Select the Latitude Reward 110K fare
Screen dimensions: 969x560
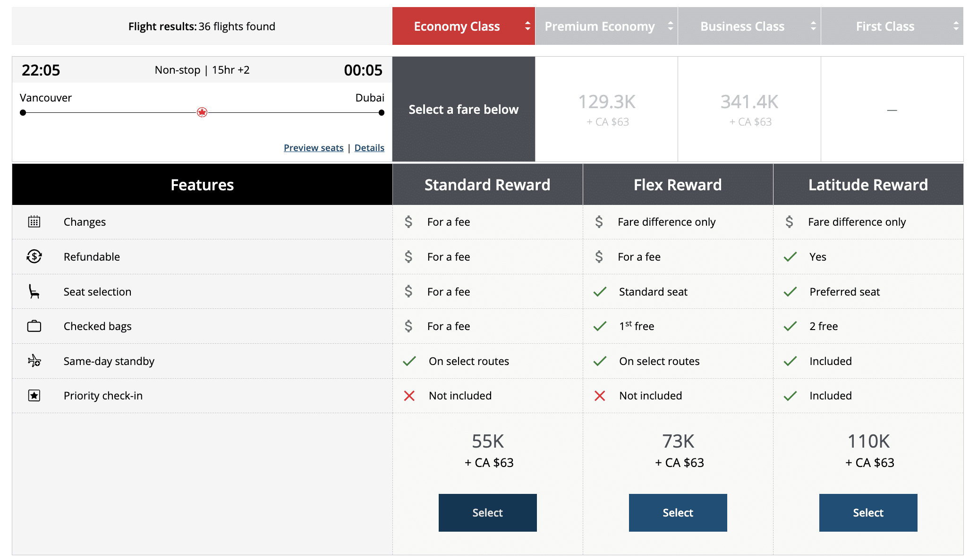(x=868, y=513)
